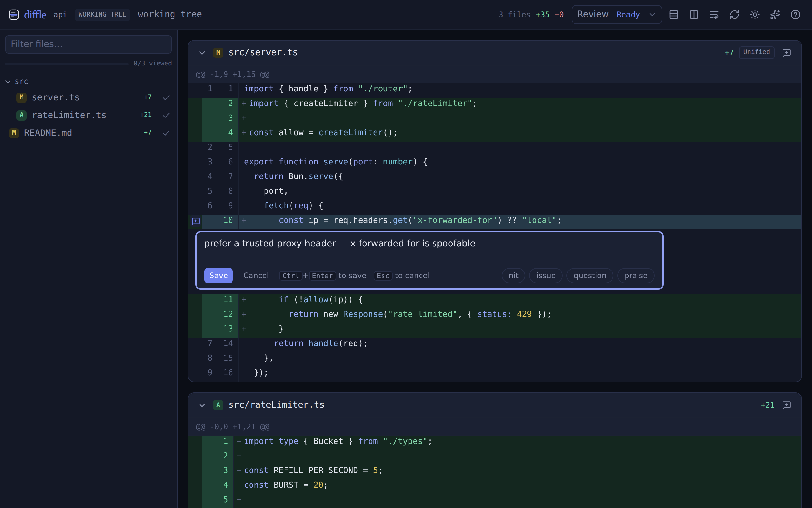Click the viewed progress bar
The image size is (812, 508).
(x=67, y=63)
